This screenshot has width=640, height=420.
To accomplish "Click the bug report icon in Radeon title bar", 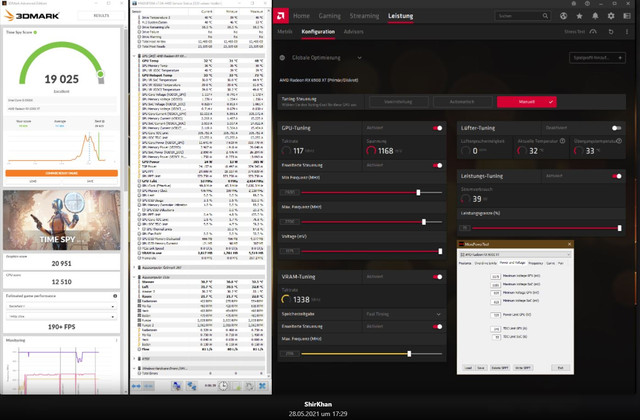I will click(x=573, y=3).
